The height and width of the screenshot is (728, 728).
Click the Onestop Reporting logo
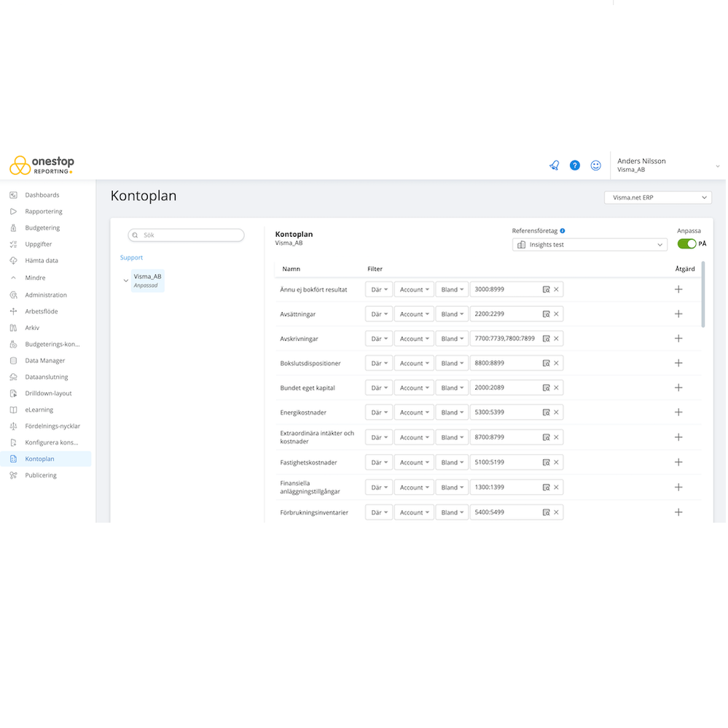[42, 165]
